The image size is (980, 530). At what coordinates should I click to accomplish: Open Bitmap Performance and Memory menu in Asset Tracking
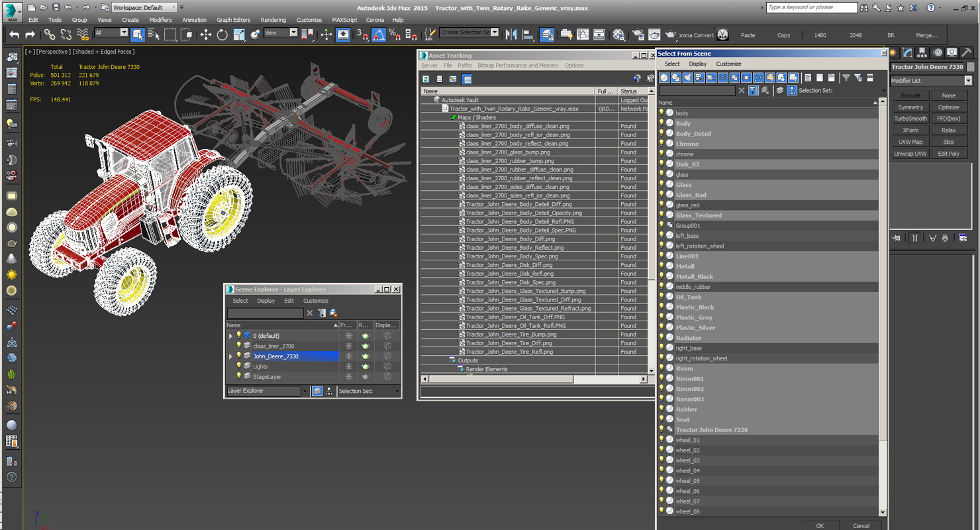(x=518, y=66)
